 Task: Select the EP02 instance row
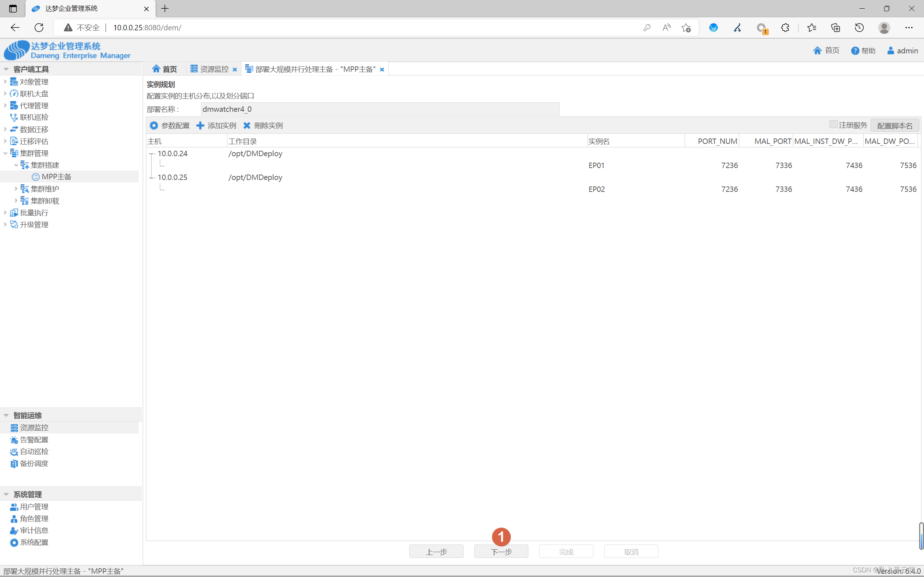(596, 189)
